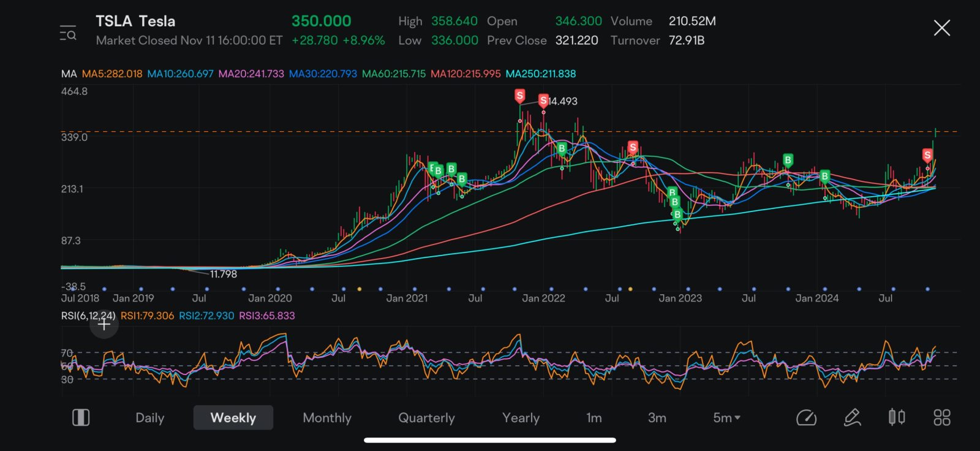
Task: Tap the Prev Close 321.220 value
Action: point(542,40)
